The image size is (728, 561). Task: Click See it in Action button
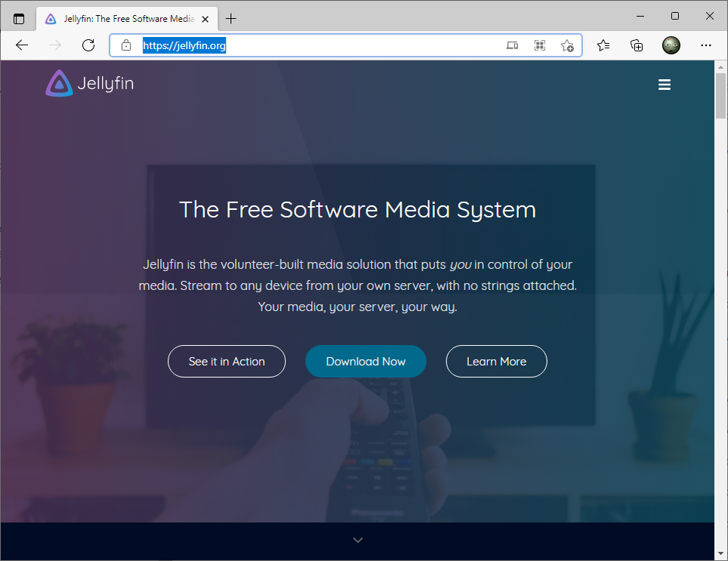click(x=227, y=362)
